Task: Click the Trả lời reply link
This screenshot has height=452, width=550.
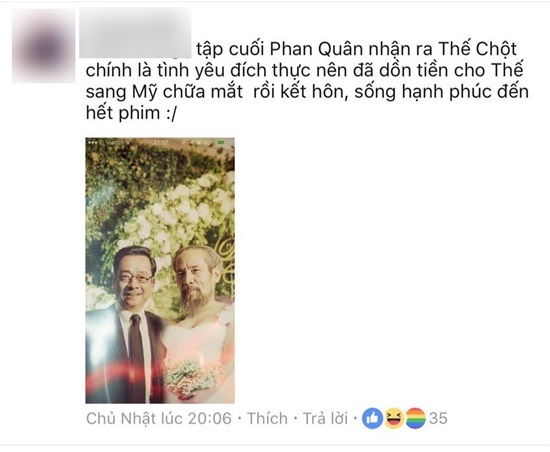Action: tap(325, 418)
